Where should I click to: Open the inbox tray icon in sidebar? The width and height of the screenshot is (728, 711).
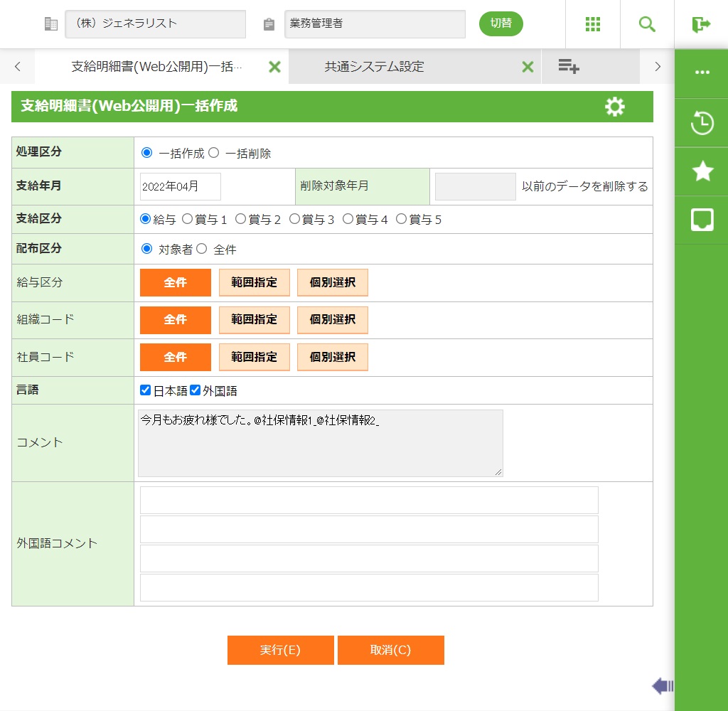[702, 220]
